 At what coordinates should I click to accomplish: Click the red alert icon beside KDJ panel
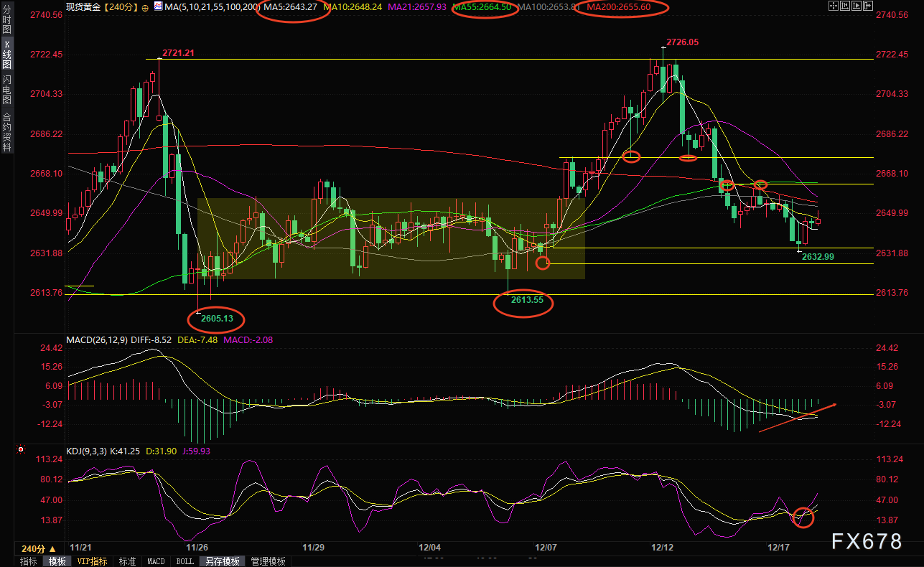tap(20, 451)
